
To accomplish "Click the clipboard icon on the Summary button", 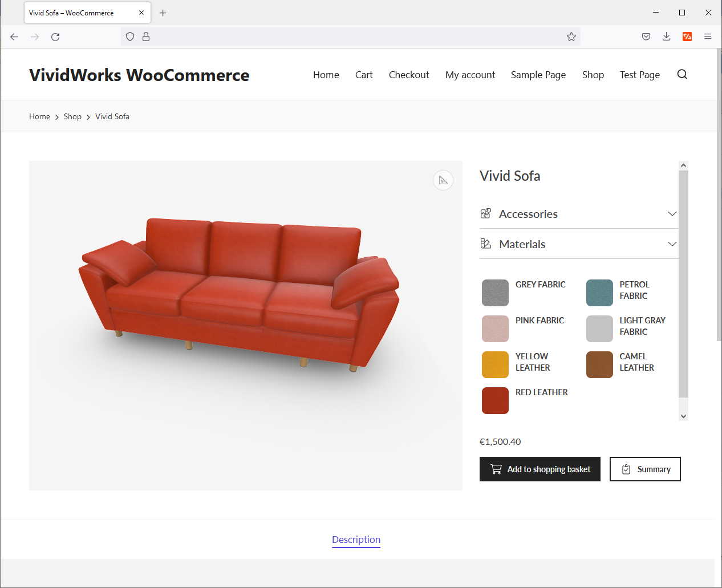I will point(627,469).
